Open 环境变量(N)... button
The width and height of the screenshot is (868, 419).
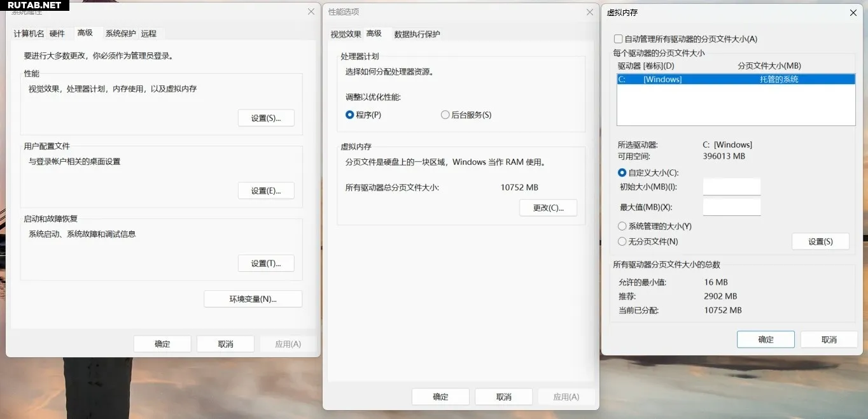253,299
